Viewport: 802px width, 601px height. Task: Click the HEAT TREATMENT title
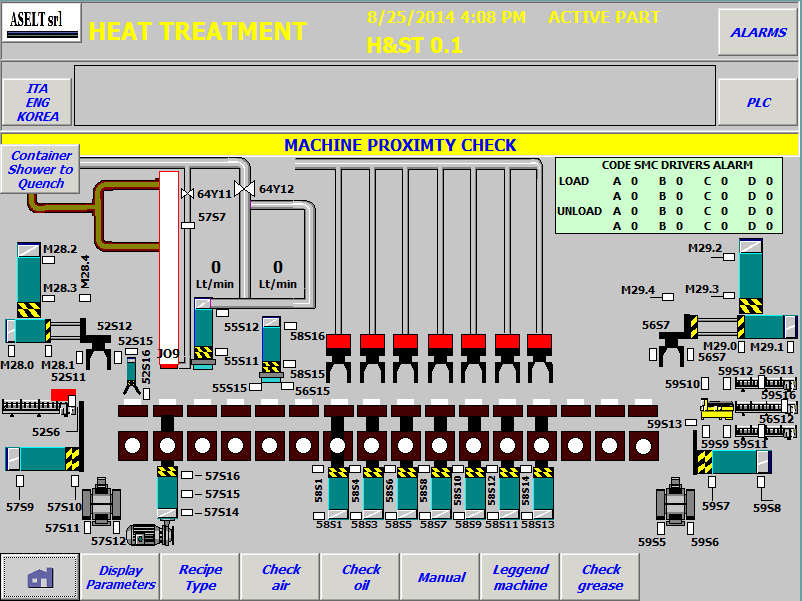198,31
